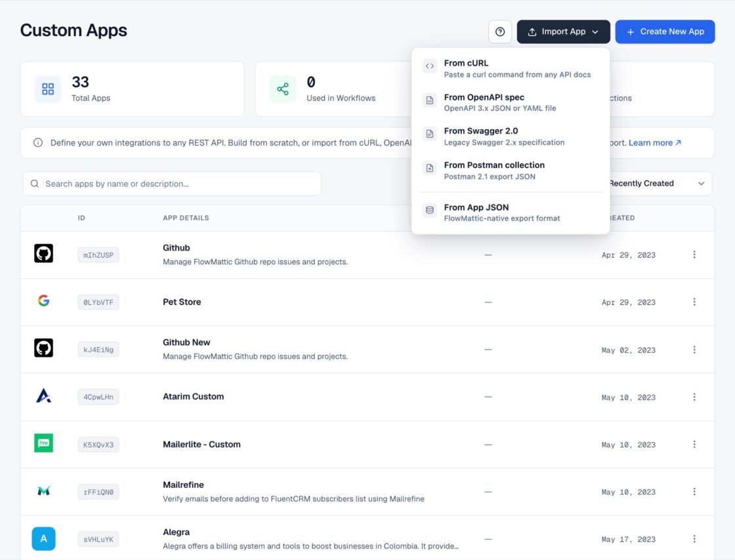Click the Github app logo icon
Screen dimensions: 735x560
(x=43, y=253)
